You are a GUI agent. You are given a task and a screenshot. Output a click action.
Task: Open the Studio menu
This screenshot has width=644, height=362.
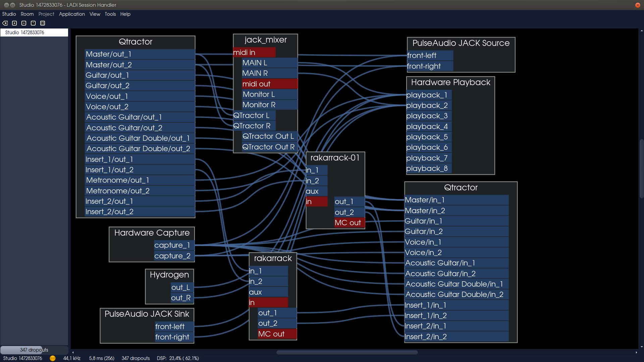9,14
